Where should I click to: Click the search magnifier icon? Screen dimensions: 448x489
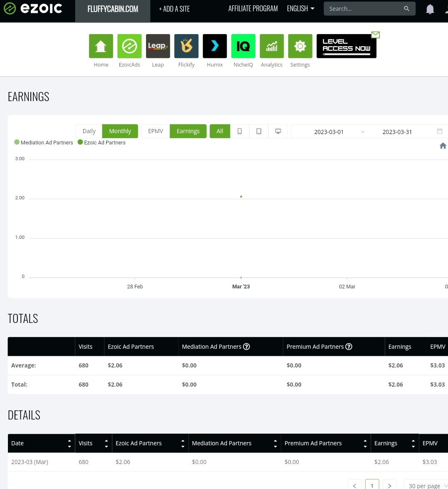[406, 9]
